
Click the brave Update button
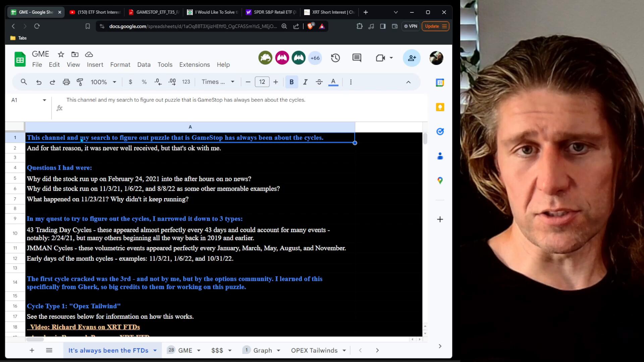tap(435, 26)
